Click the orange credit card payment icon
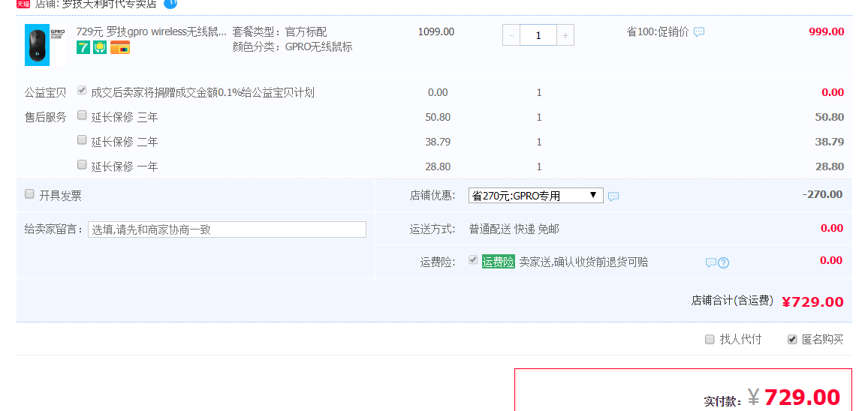The image size is (868, 411). pyautogui.click(x=120, y=47)
